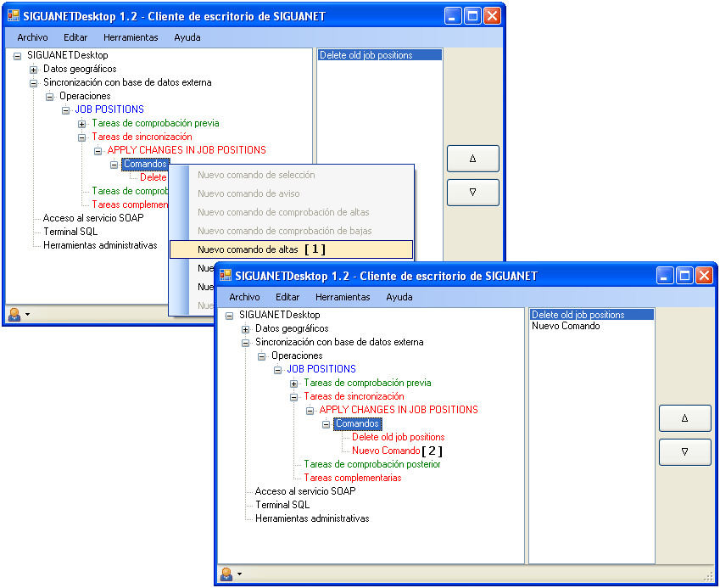Select JOB POSITIONS label in front window
Viewport: 720px width, 588px height.
click(x=321, y=369)
